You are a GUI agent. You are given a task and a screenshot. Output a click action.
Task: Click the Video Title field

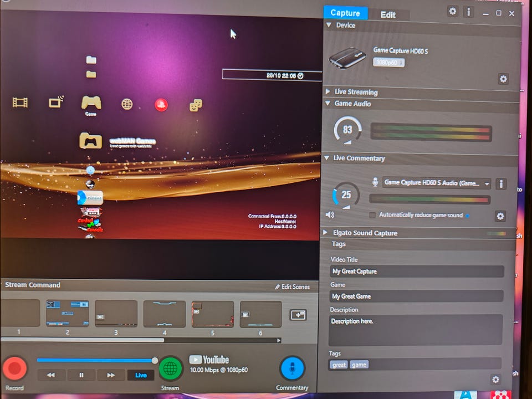(x=417, y=272)
